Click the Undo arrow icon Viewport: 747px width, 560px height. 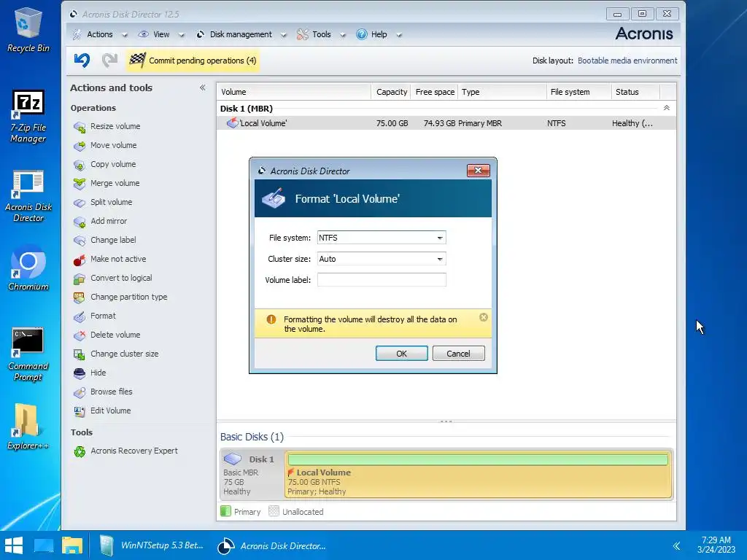click(82, 60)
